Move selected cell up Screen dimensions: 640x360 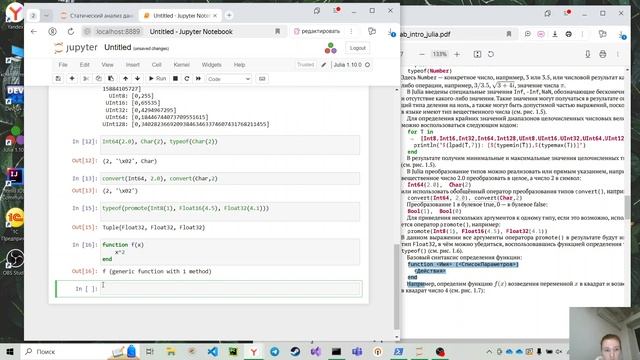[x=125, y=78]
